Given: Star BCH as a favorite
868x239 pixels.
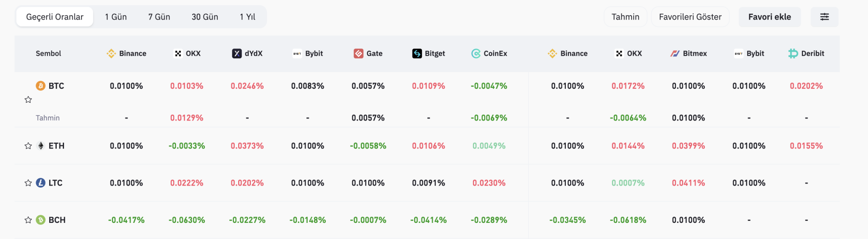Looking at the screenshot, I should [x=28, y=220].
